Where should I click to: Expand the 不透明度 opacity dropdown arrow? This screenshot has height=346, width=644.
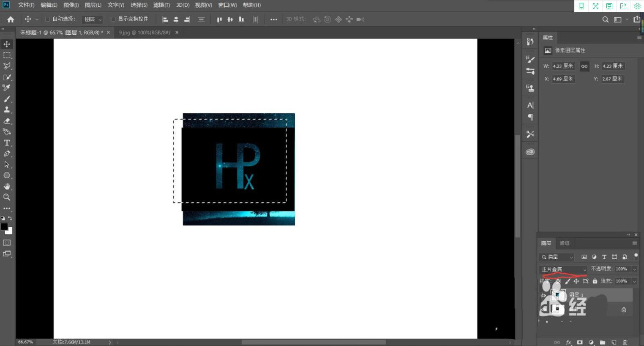tap(634, 269)
